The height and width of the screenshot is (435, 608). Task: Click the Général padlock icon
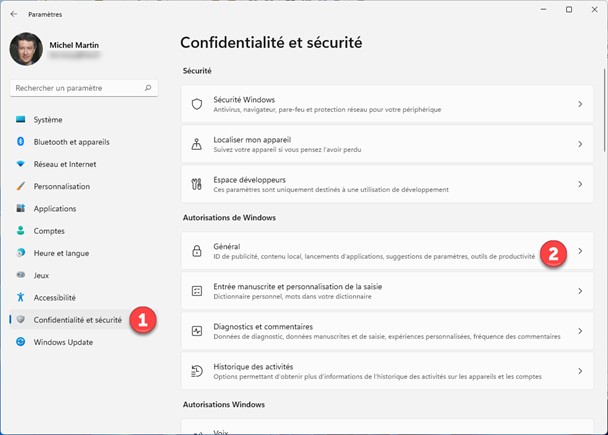click(x=197, y=251)
